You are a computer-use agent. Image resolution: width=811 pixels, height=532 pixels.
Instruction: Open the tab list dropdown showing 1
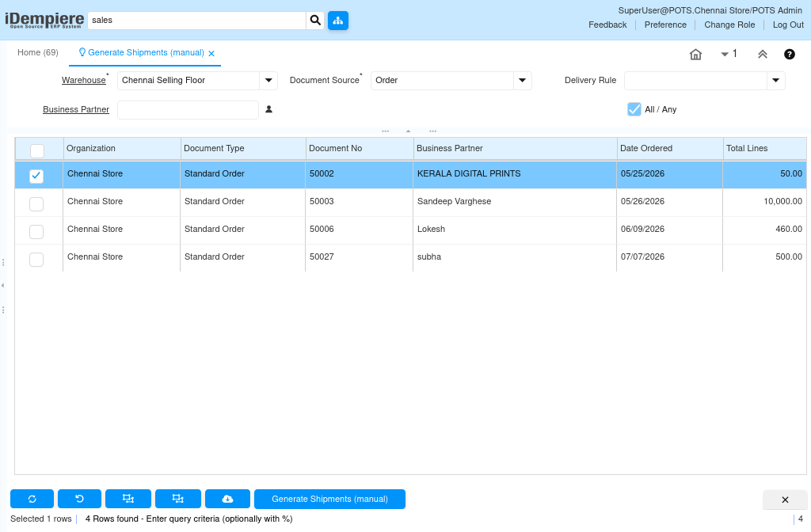(729, 54)
